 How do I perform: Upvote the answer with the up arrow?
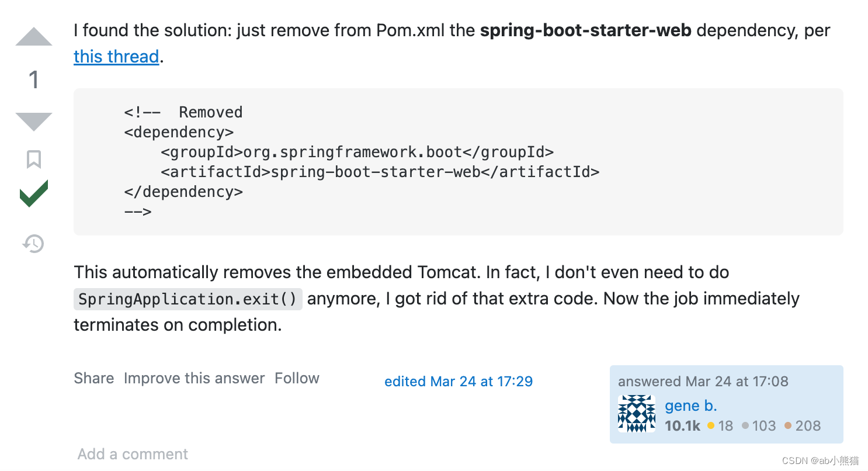(x=34, y=37)
